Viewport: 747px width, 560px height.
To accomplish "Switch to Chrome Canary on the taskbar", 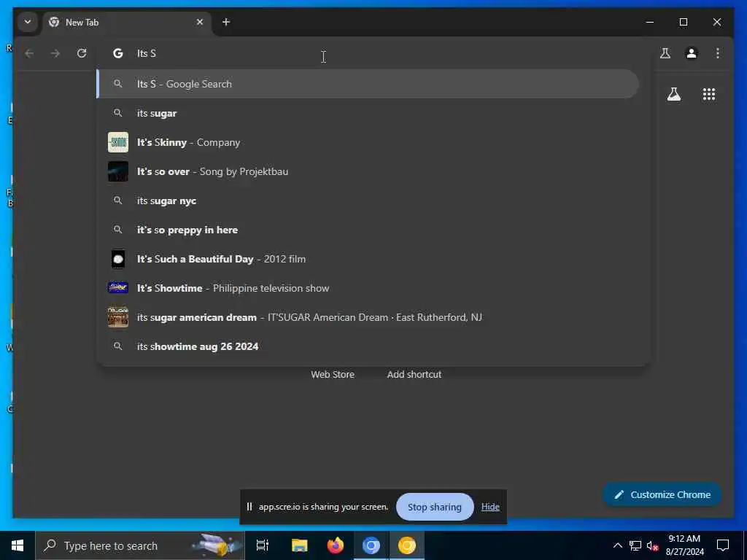I will pyautogui.click(x=407, y=545).
